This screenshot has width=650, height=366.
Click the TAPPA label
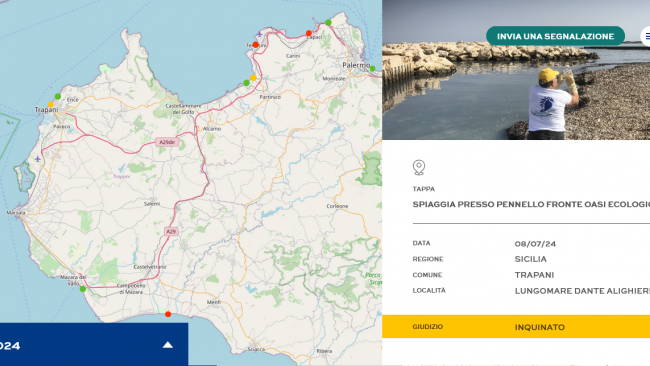(424, 189)
